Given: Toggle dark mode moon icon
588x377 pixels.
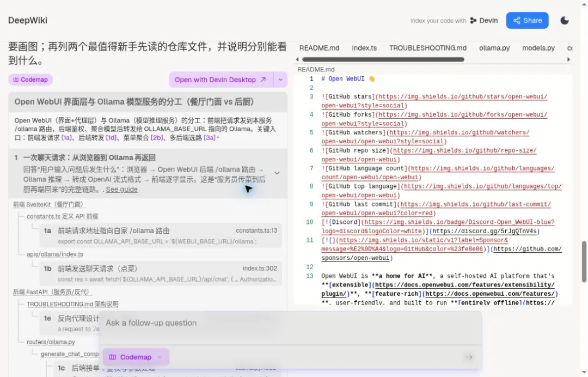Looking at the screenshot, I should click(x=565, y=21).
